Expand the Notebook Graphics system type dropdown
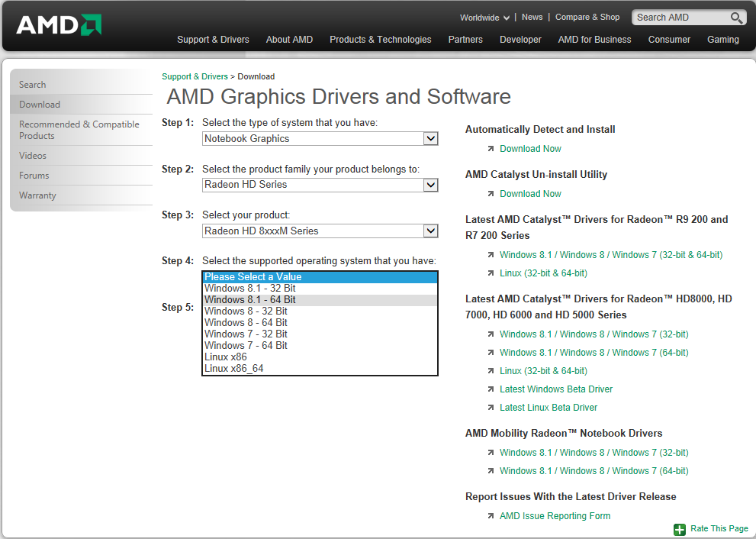 (x=430, y=139)
